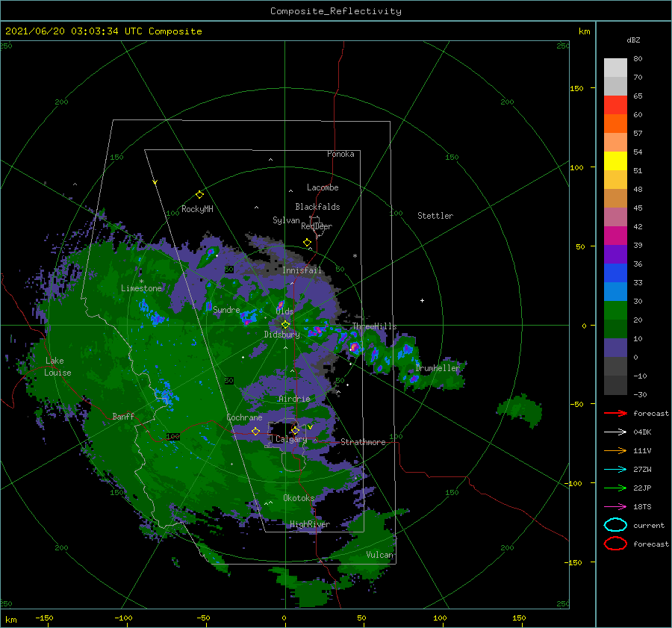Click the Olds town label

(284, 311)
